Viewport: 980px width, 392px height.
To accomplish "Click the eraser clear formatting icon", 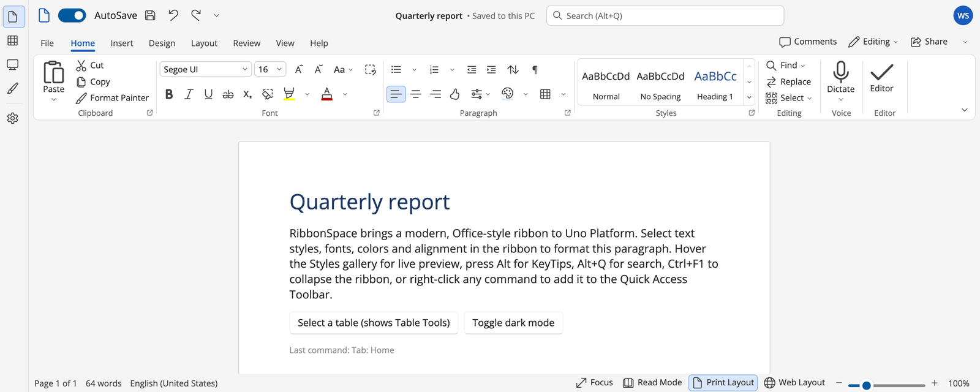I will click(268, 94).
